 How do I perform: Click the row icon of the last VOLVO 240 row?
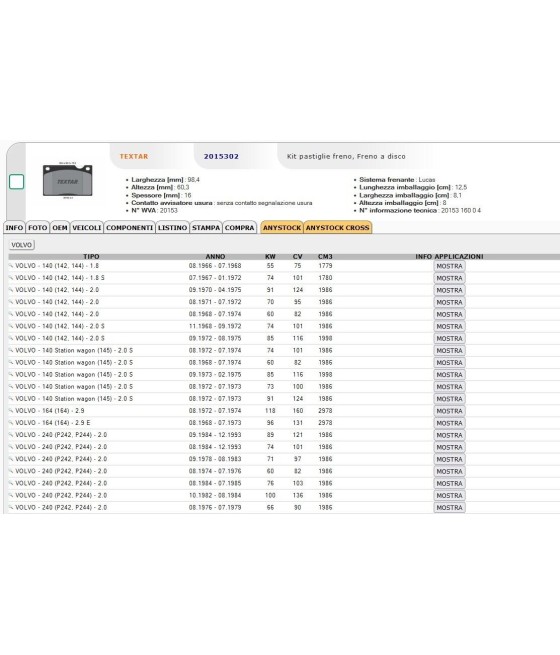point(11,508)
